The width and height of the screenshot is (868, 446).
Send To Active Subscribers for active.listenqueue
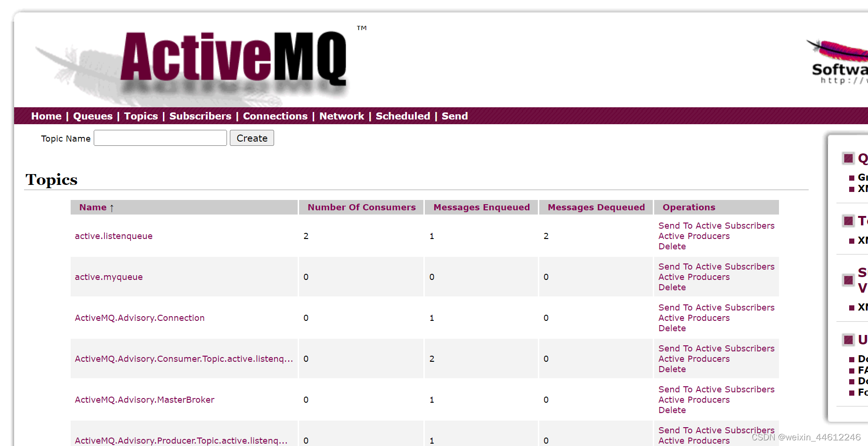click(716, 225)
